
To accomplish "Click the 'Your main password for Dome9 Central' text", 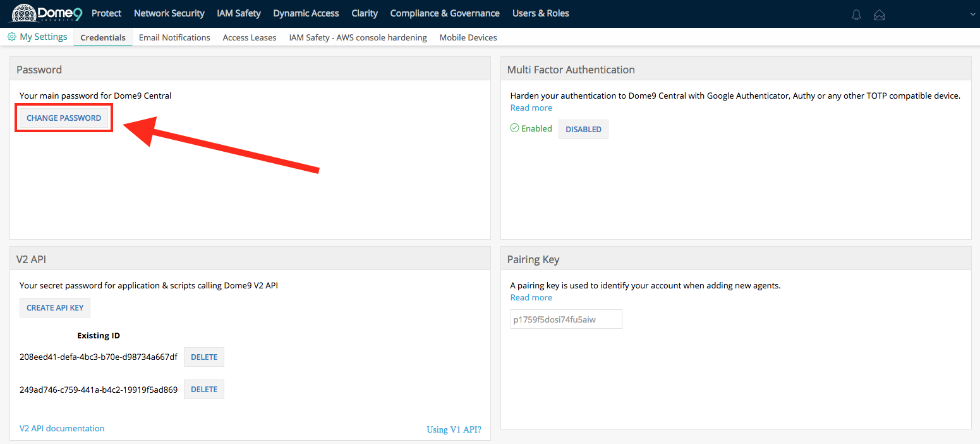I will (x=95, y=96).
